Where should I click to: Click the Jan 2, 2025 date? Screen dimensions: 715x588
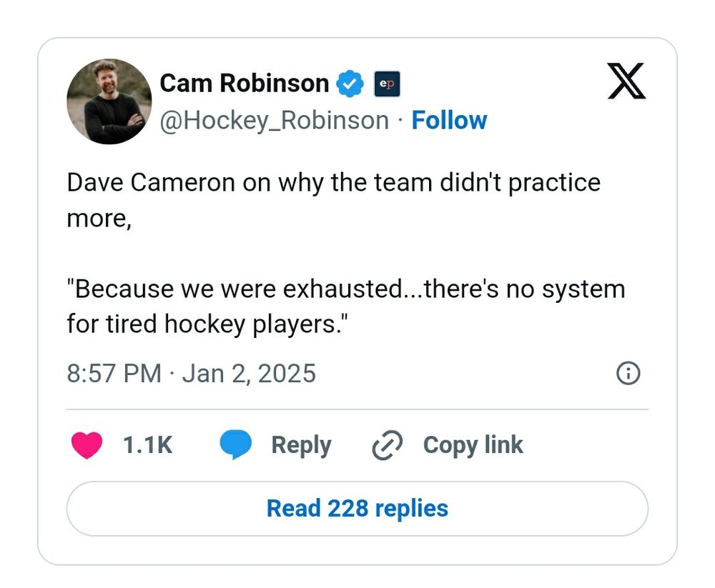249,374
